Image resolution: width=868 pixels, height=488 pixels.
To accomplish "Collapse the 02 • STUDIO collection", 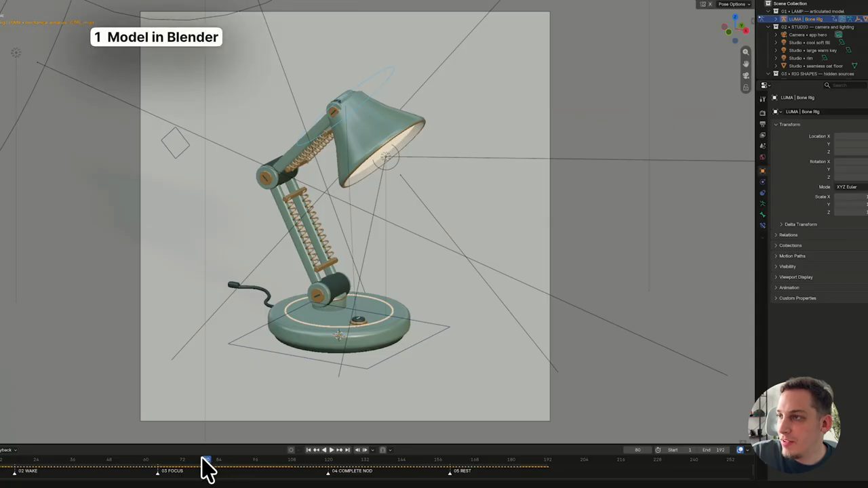I will pos(768,27).
